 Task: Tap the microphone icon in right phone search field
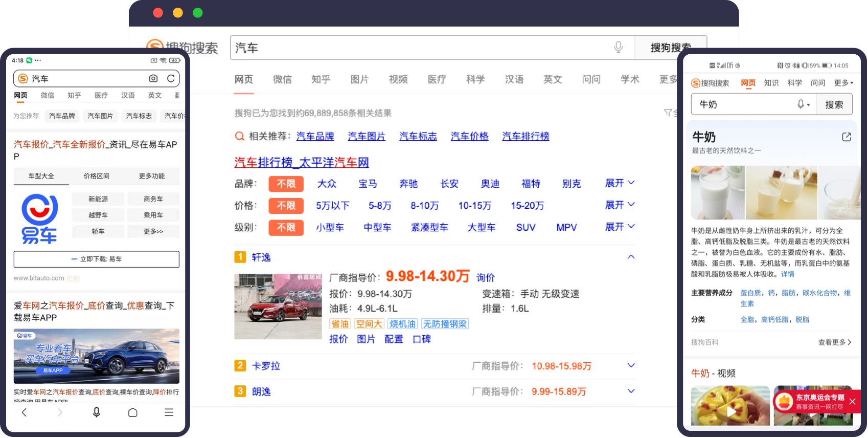point(801,104)
